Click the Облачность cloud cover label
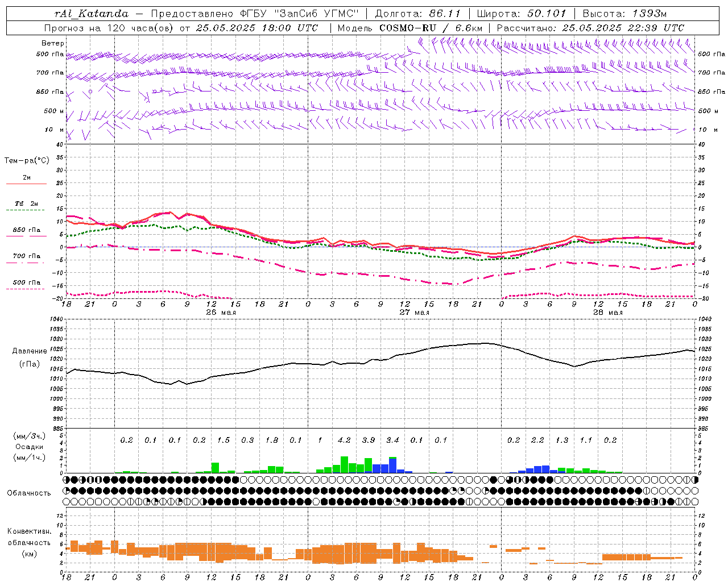728x582 pixels. (x=29, y=493)
